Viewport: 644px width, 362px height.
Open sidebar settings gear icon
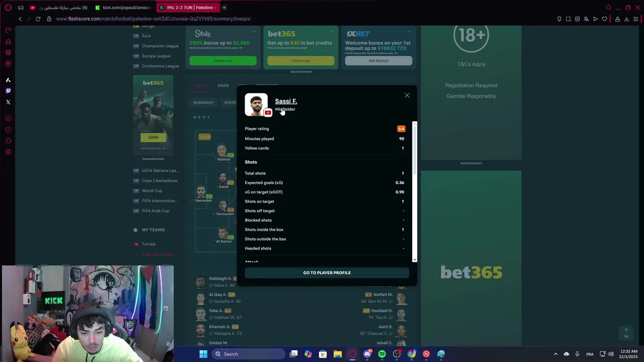[8, 152]
